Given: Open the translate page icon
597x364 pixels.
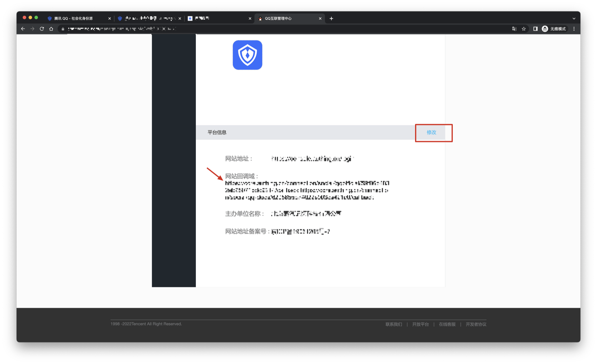Looking at the screenshot, I should (x=514, y=29).
